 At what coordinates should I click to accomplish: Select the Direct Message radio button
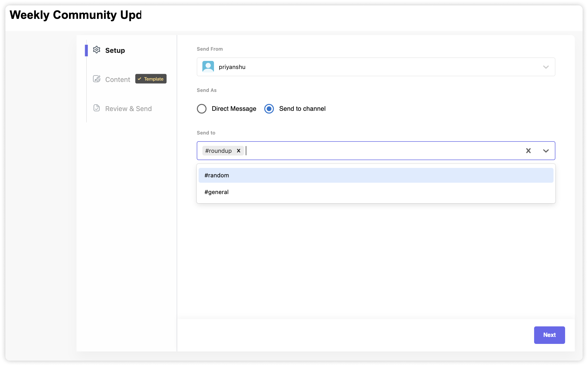tap(202, 109)
